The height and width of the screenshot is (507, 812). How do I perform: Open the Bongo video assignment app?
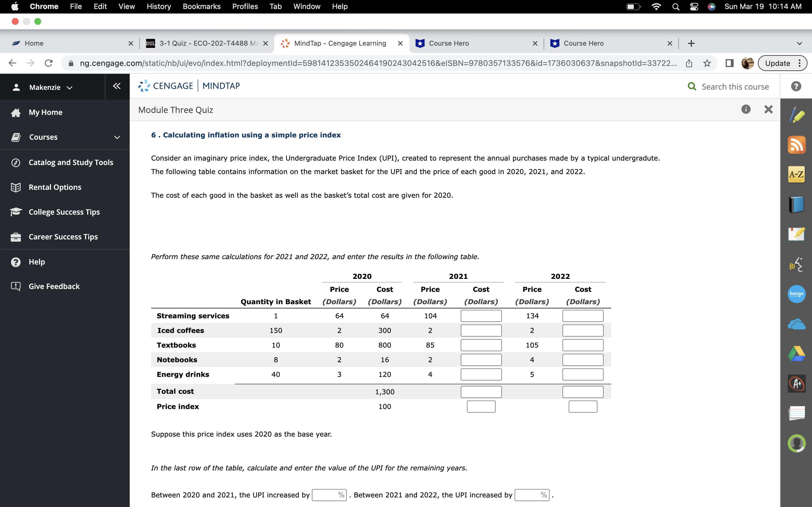797,294
